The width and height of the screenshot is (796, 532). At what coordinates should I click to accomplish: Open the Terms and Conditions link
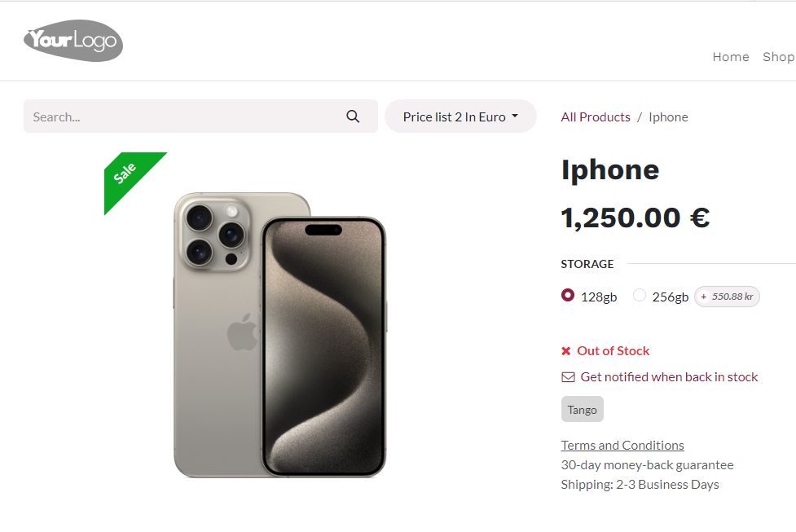(622, 445)
